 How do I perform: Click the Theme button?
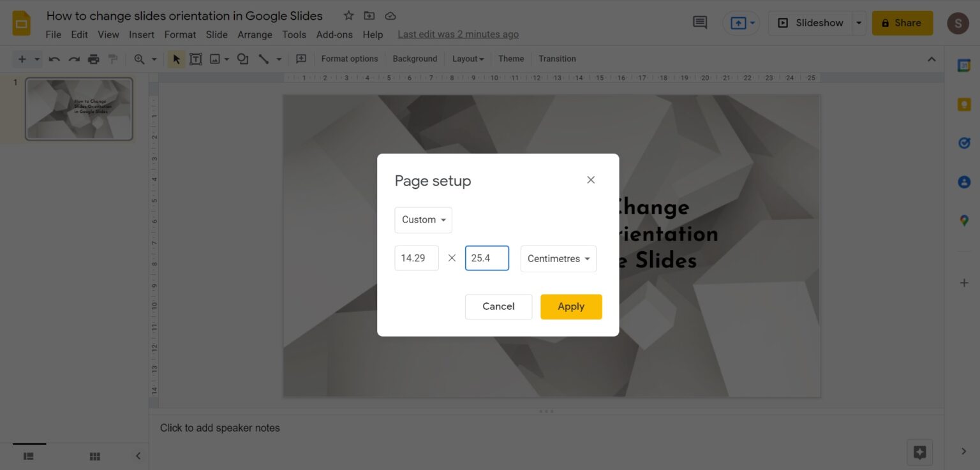pyautogui.click(x=511, y=59)
